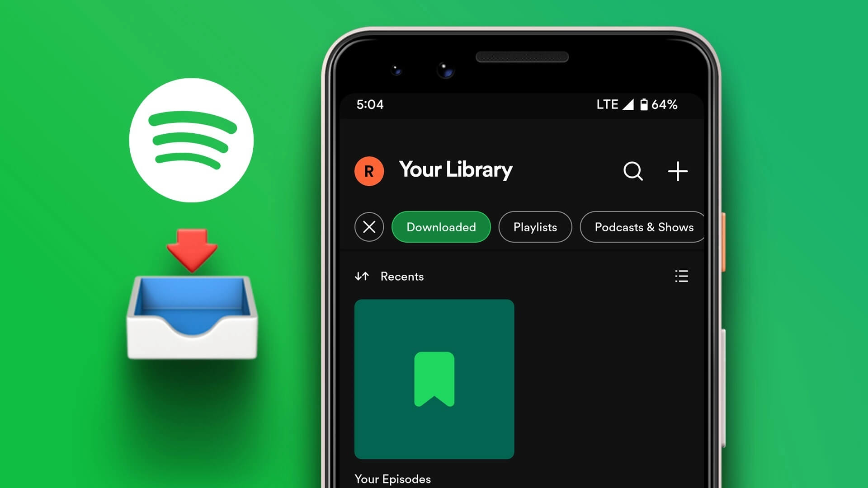
Task: Tap the user profile (R) avatar icon
Action: click(x=368, y=170)
